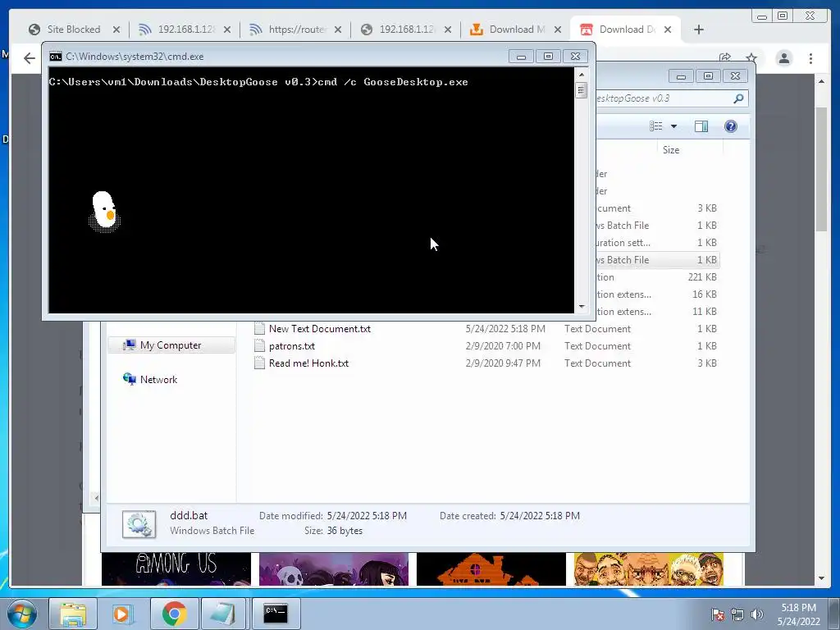
Task: Click the cmd window title icon
Action: (55, 57)
